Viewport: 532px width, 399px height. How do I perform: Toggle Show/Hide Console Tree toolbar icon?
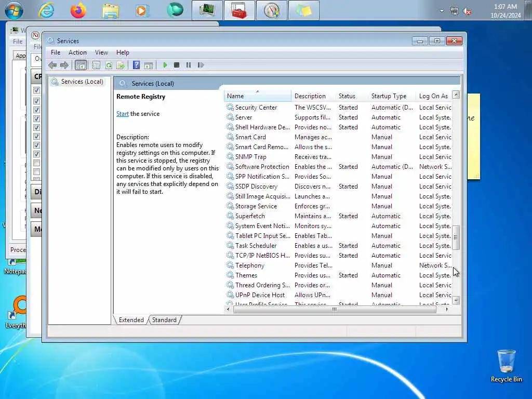81,65
